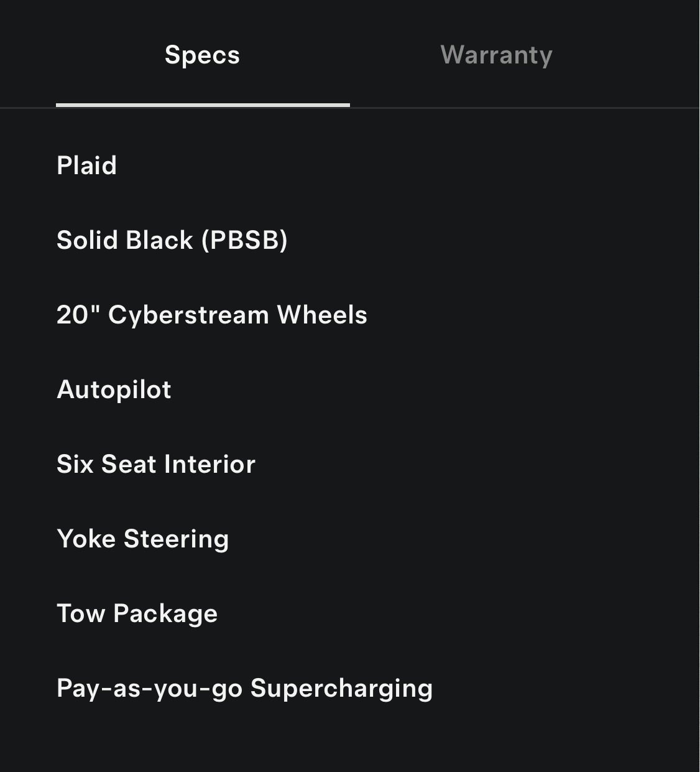Click the words Solid Black in the paint row
This screenshot has height=772, width=700.
[124, 240]
